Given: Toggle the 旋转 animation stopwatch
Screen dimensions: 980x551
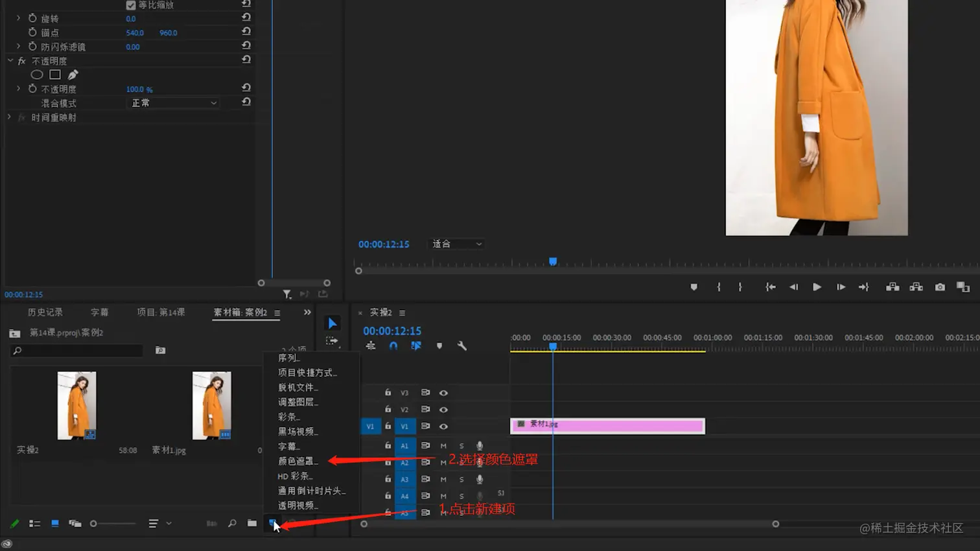Looking at the screenshot, I should pyautogui.click(x=32, y=18).
